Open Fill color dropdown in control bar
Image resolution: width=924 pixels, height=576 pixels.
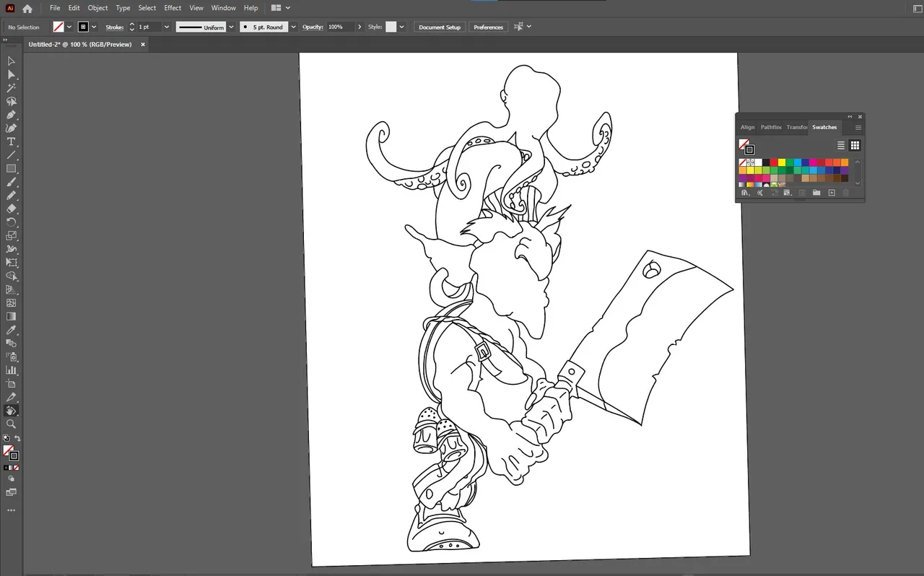coord(69,27)
